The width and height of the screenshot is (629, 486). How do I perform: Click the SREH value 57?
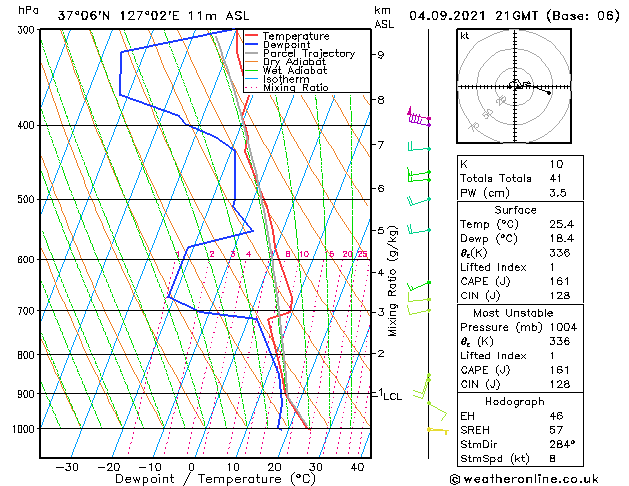coord(556,430)
